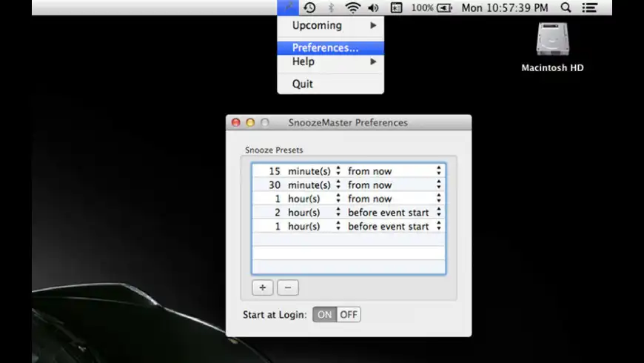Click the 100% battery percentage text
The width and height of the screenshot is (644, 363).
422,7
